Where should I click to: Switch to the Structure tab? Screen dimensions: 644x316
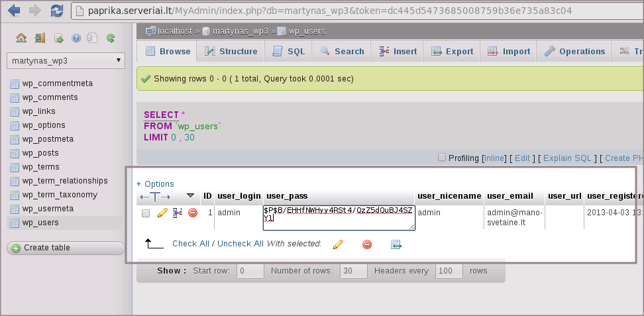tap(231, 51)
